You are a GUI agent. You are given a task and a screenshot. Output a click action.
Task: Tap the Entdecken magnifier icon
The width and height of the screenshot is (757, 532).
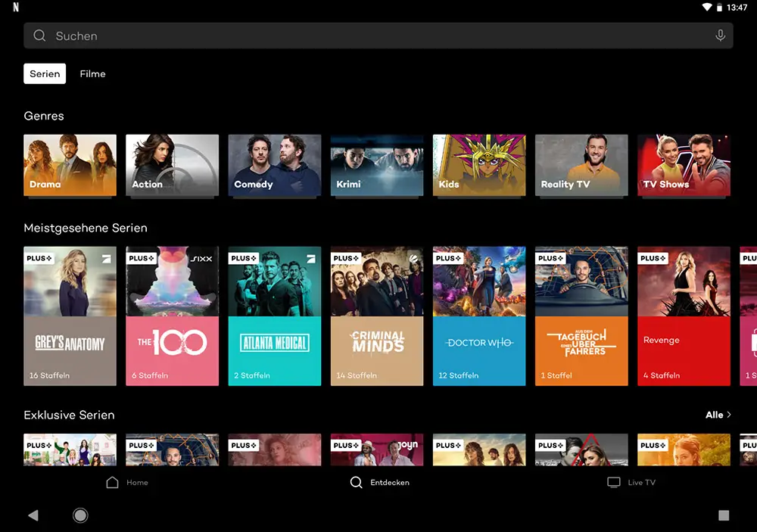point(357,482)
